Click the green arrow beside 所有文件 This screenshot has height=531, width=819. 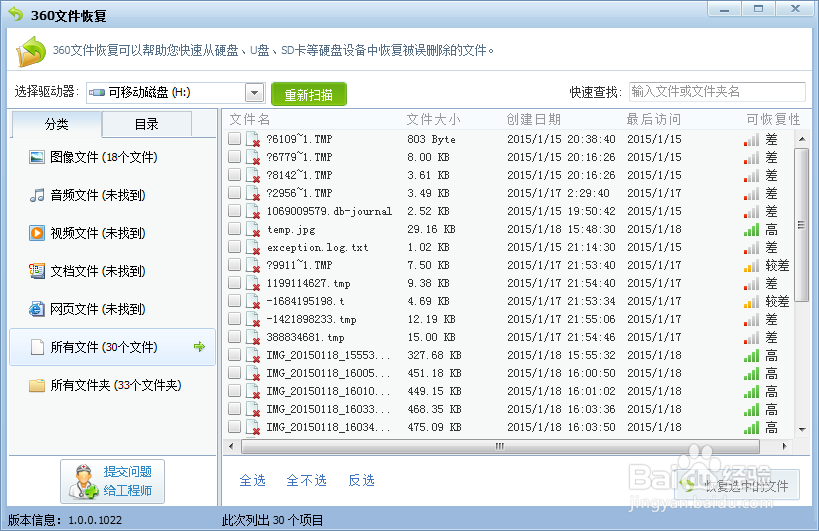point(199,346)
